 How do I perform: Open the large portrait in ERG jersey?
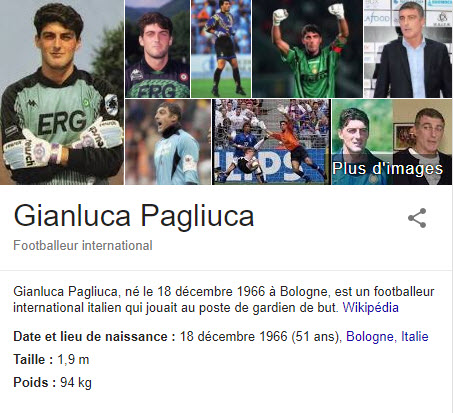(x=62, y=92)
